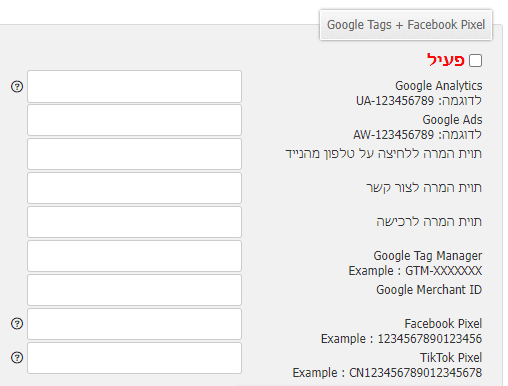This screenshot has width=508, height=386.
Task: Focus the תוית המרה לצור קשר field
Action: [134, 188]
